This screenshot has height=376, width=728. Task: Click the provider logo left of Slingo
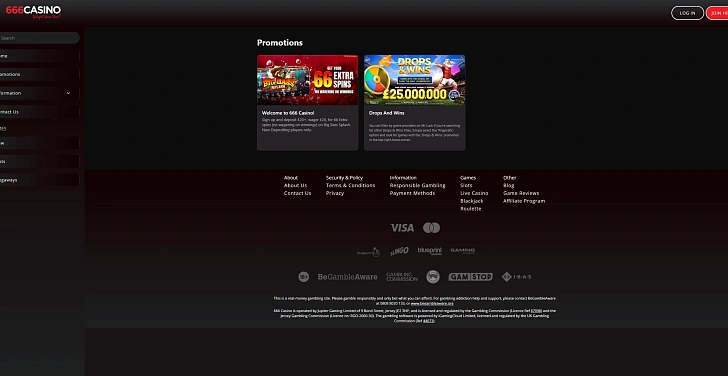coord(368,252)
